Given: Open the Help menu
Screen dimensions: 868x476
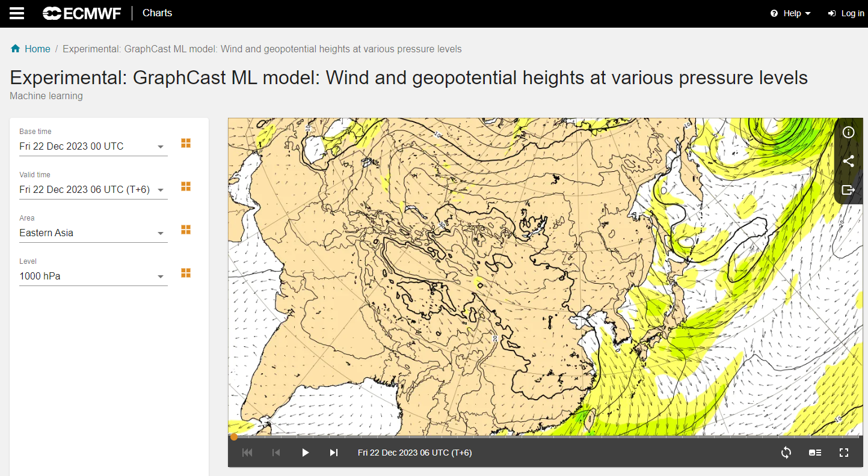Looking at the screenshot, I should point(790,13).
